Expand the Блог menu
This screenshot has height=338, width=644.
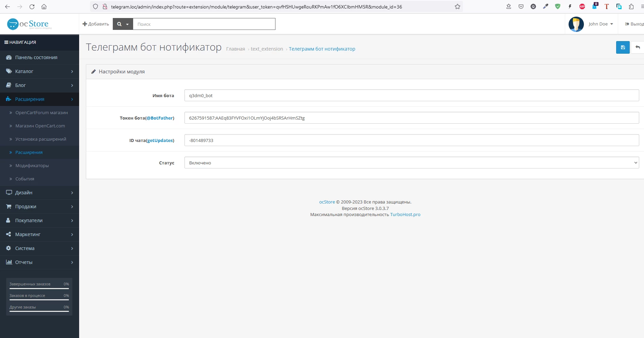39,85
